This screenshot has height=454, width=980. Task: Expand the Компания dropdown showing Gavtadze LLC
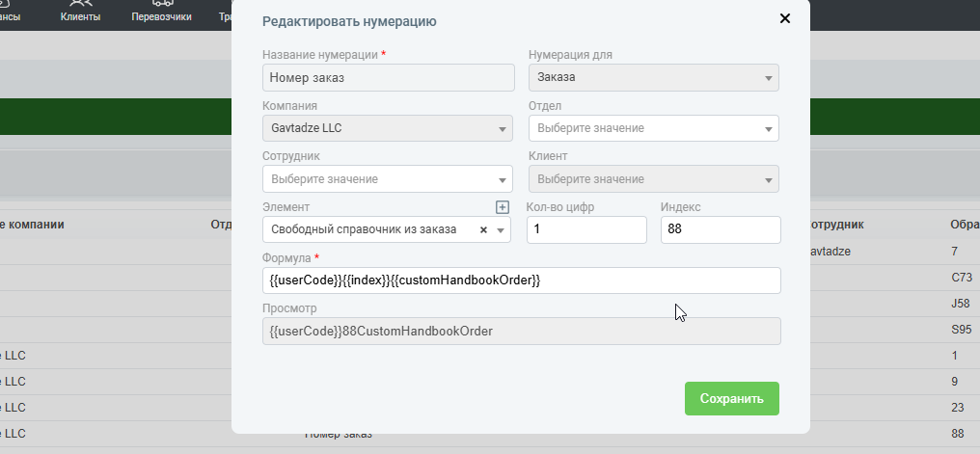pos(387,128)
